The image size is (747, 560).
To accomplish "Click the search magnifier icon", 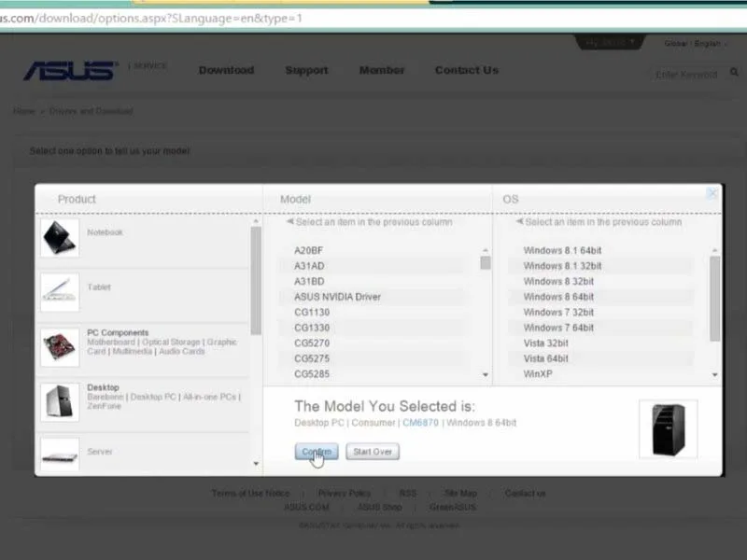I will click(734, 73).
